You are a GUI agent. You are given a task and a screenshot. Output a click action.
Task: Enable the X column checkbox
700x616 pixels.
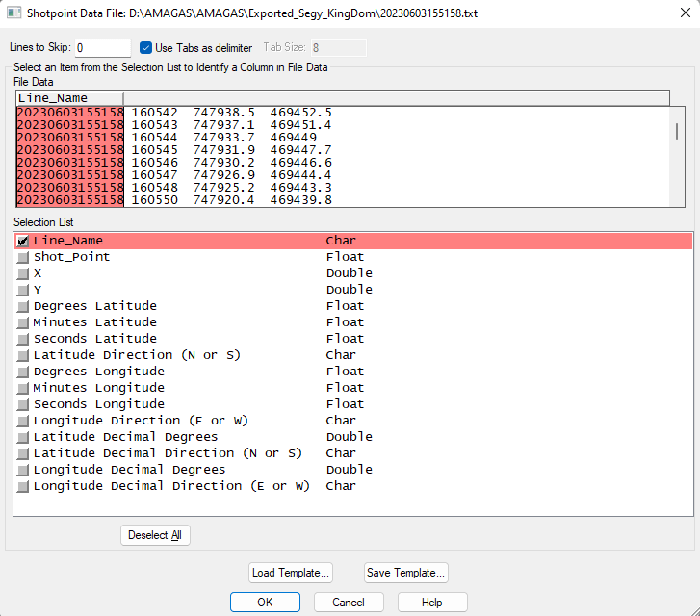point(23,274)
